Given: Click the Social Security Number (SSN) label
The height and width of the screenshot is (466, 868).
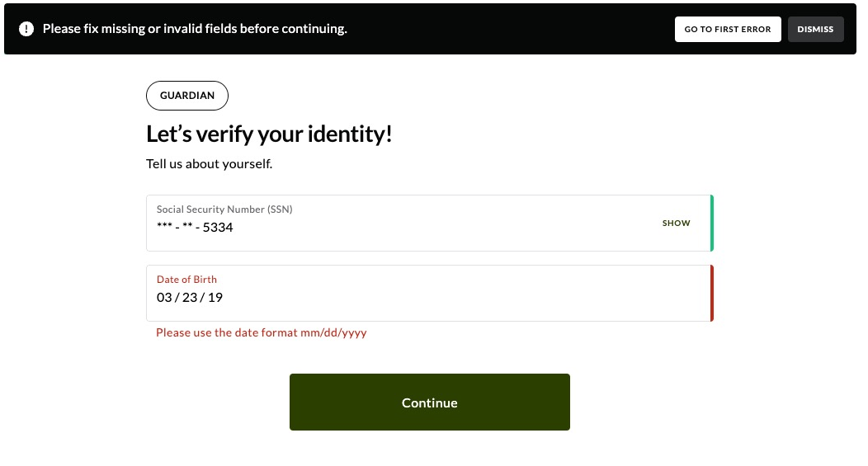Looking at the screenshot, I should pos(224,209).
